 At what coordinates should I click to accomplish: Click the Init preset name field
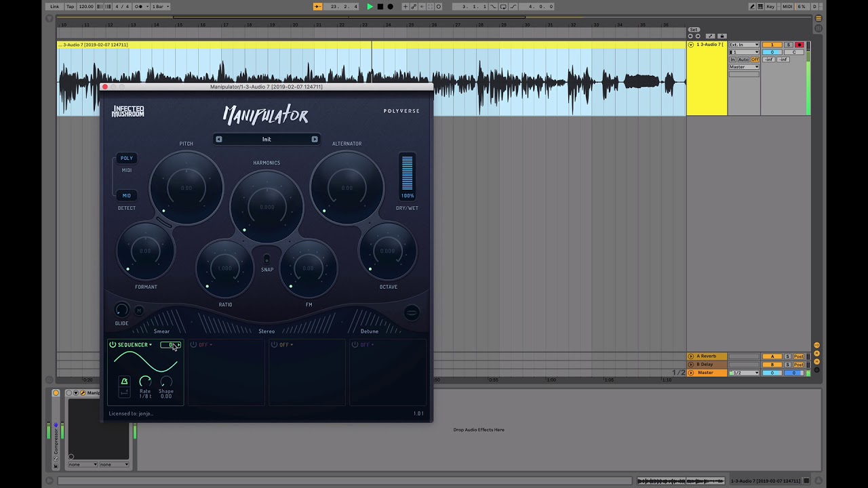(x=267, y=139)
